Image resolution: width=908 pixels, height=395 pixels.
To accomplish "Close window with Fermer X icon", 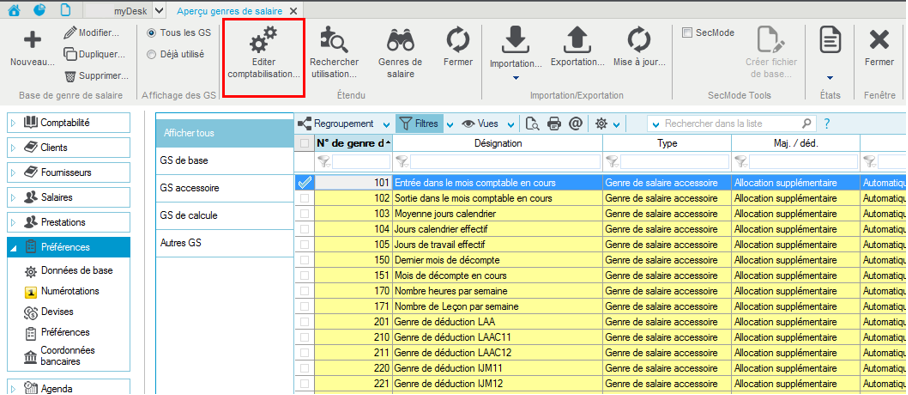I will (x=879, y=47).
